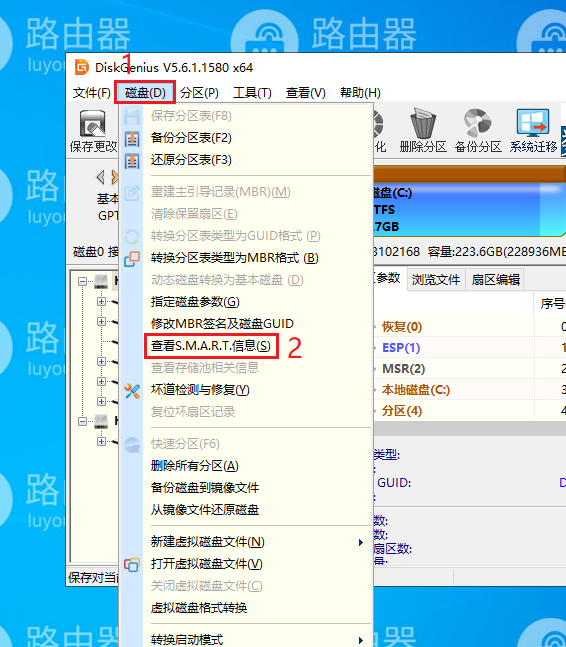Click the DiskGenius V5.6.1.1580 x64 title text
Image resolution: width=566 pixels, height=647 pixels.
pyautogui.click(x=174, y=67)
